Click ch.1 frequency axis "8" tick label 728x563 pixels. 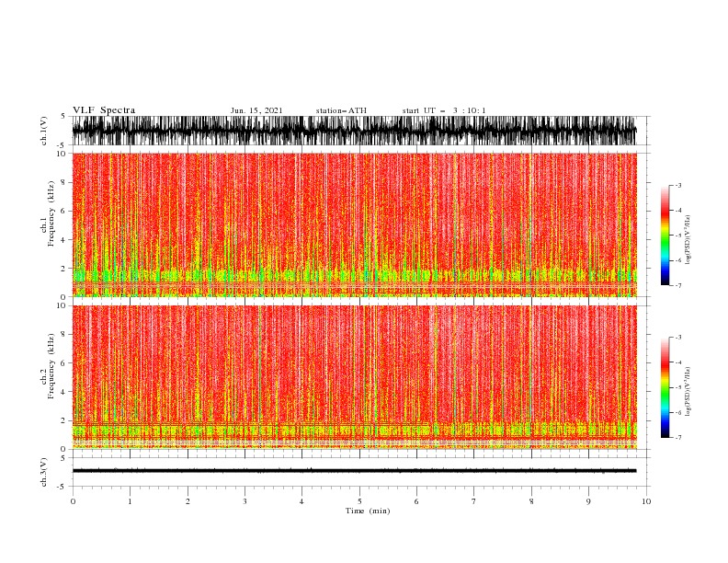63,182
